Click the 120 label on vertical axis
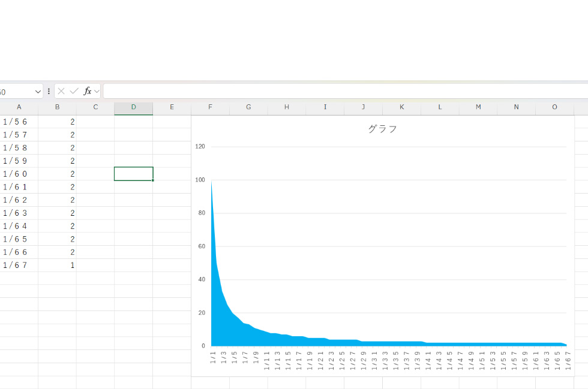This screenshot has height=389, width=588. 200,146
